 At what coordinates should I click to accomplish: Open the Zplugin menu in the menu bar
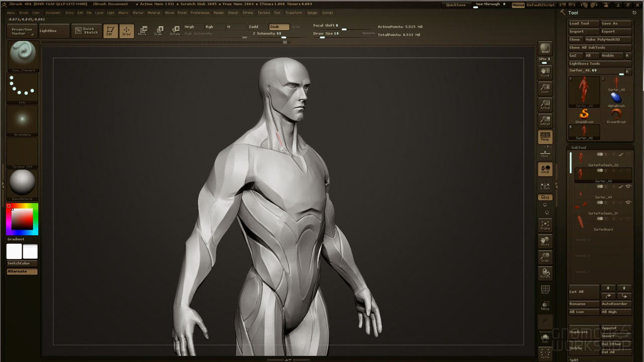pyautogui.click(x=311, y=13)
